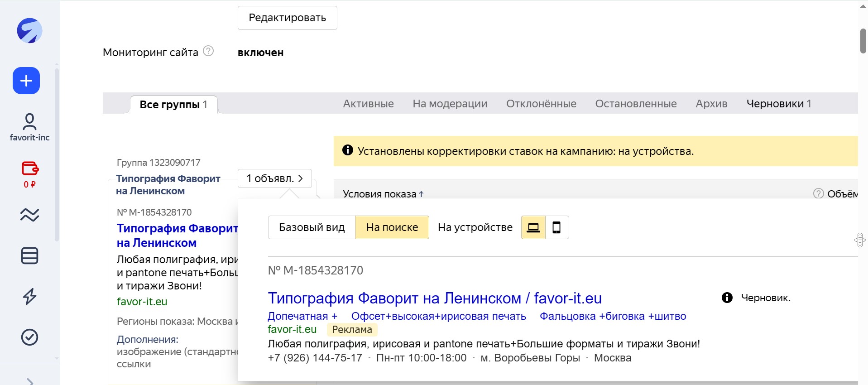868x385 pixels.
Task: Expand the 1 объявл. dropdown
Action: 275,178
